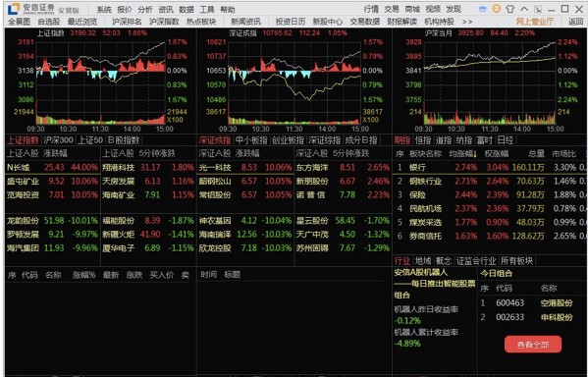Viewport: 588px width, 377px height.
Task: Collapse the toolbar with the up-chevron icon
Action: point(524,9)
